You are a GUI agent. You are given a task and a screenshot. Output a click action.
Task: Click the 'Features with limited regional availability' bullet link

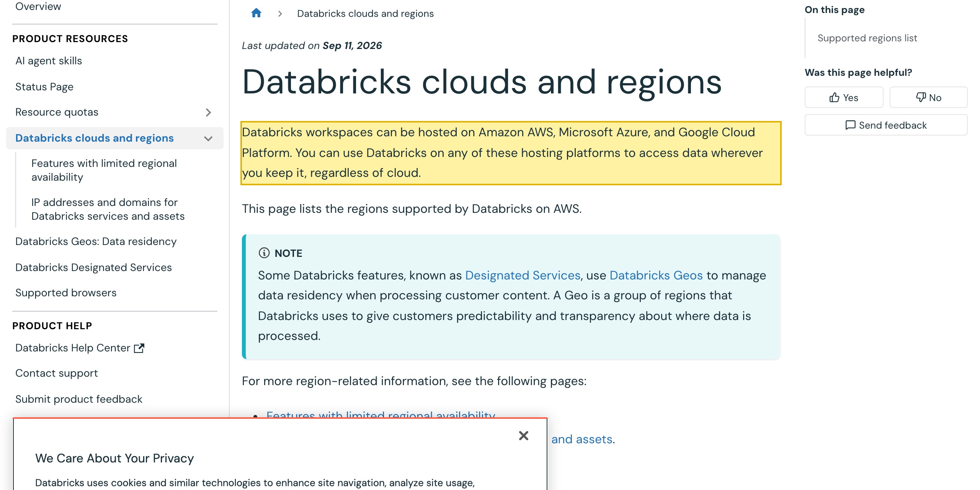coord(381,414)
